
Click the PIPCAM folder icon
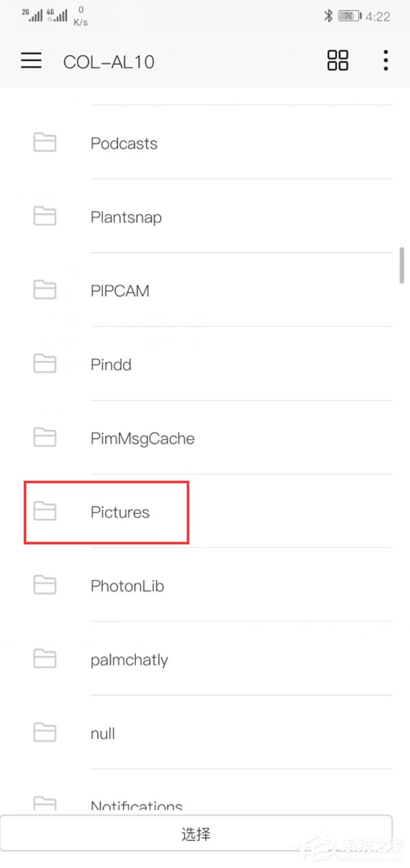(44, 290)
